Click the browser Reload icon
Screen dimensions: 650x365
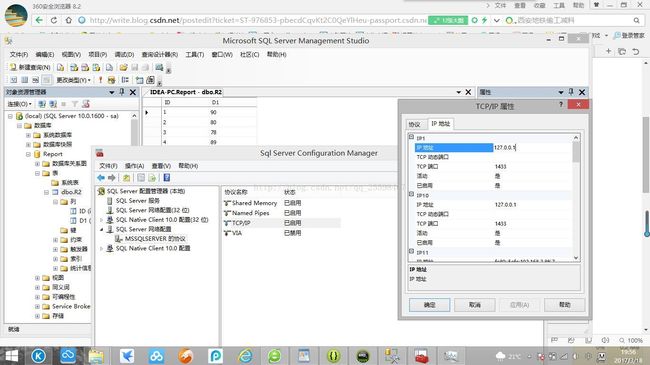point(53,20)
